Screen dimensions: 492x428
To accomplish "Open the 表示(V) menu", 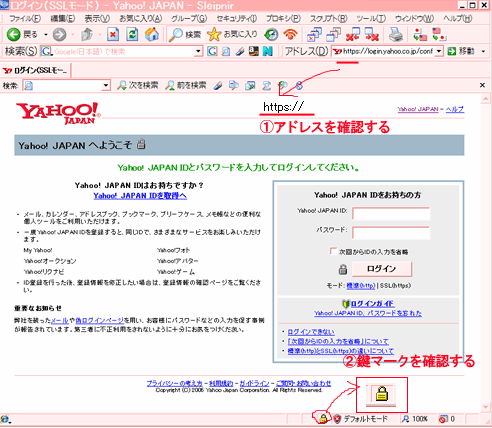I will point(97,18).
